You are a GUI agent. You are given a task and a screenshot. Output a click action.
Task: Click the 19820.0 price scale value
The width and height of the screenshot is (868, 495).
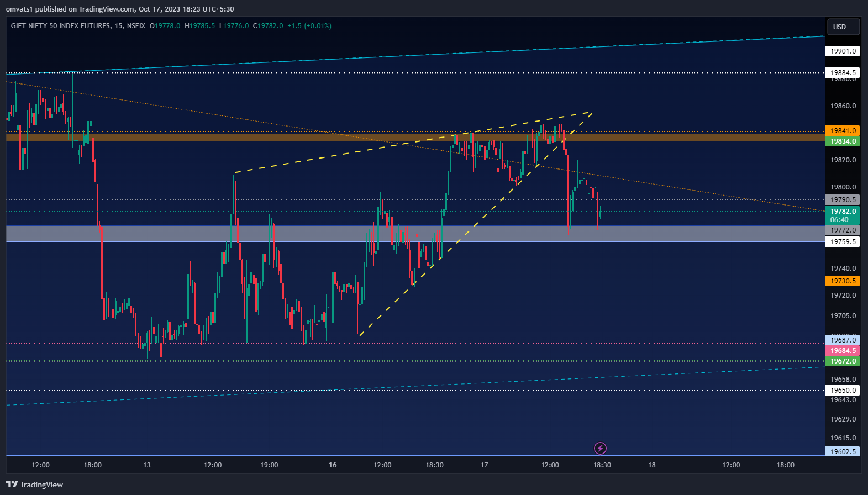(x=843, y=160)
